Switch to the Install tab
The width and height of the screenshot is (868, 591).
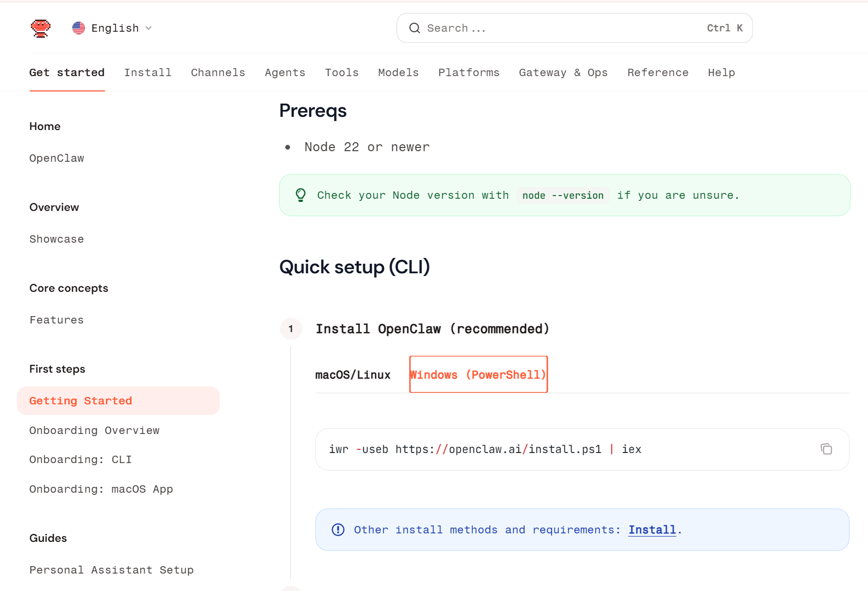click(148, 72)
